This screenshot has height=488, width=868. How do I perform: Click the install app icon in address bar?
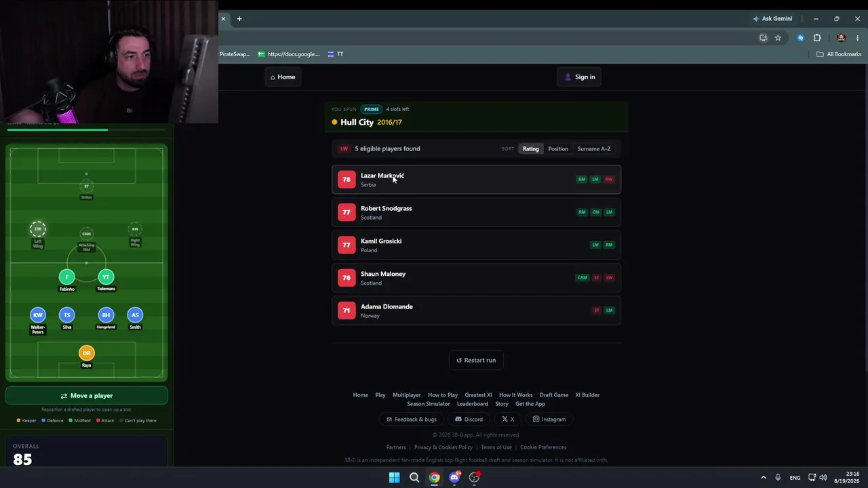click(764, 38)
